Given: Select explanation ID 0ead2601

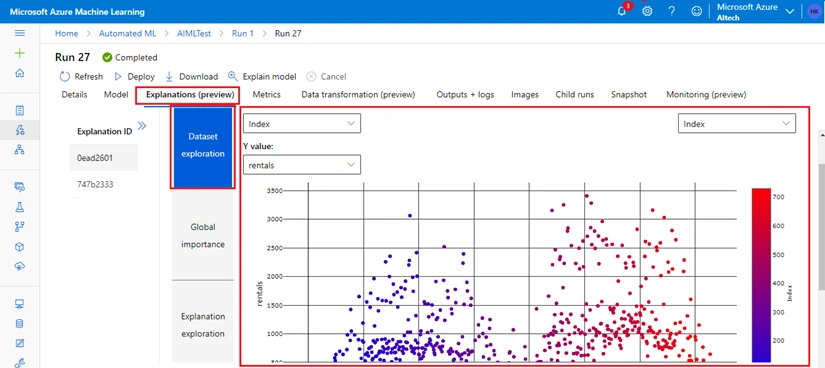Looking at the screenshot, I should click(x=104, y=157).
